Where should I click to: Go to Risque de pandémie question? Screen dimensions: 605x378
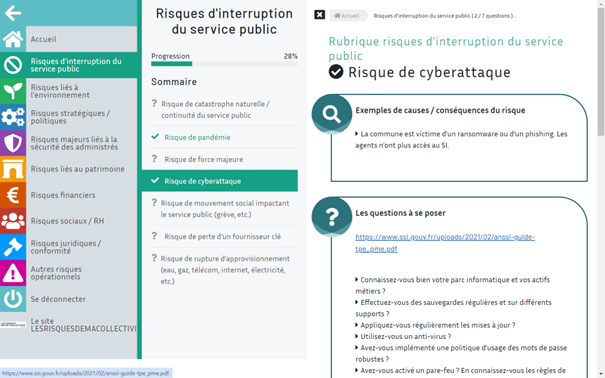coord(224,137)
